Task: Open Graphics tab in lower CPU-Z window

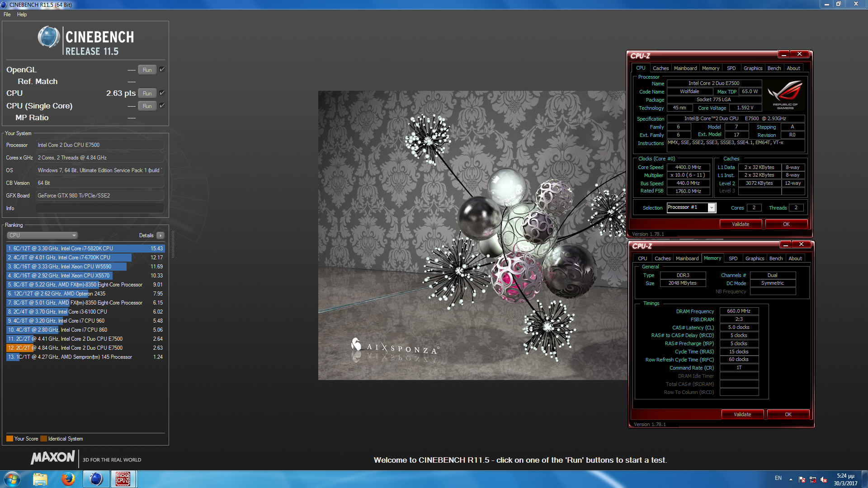Action: [755, 258]
